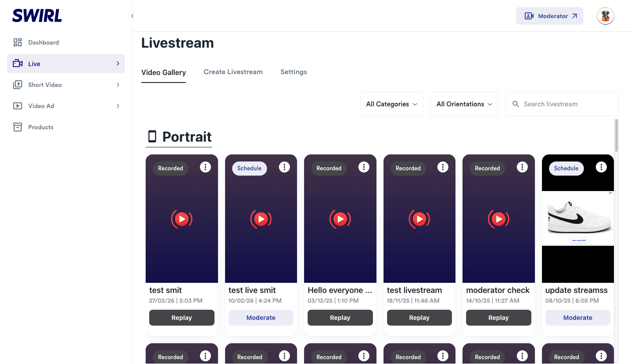This screenshot has width=632, height=364.
Task: Click the magnifier icon in search box
Action: [x=515, y=104]
